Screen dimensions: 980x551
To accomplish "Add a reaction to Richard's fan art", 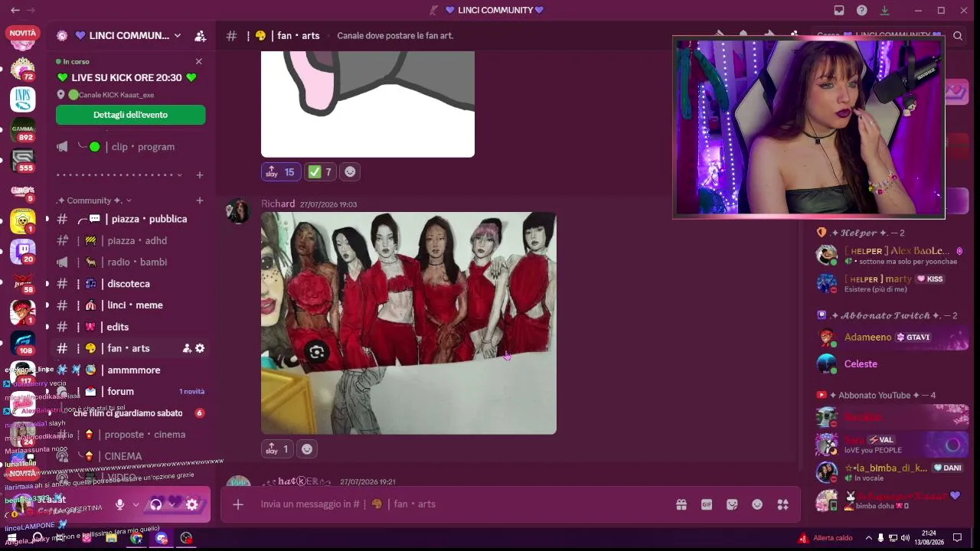I will coord(307,449).
